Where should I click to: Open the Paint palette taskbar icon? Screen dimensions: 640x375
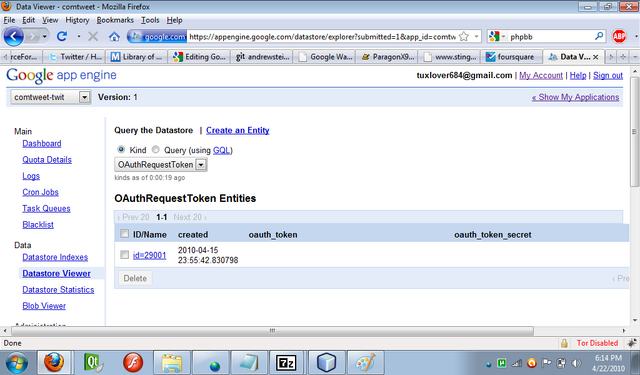(365, 362)
